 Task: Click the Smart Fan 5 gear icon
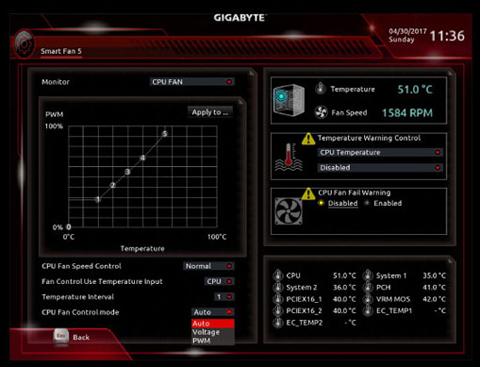point(24,44)
